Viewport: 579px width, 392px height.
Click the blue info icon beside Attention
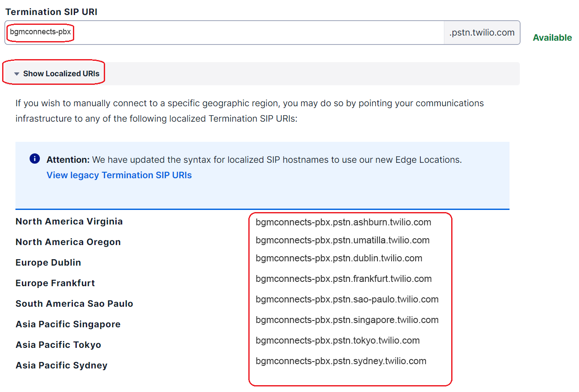(x=35, y=159)
